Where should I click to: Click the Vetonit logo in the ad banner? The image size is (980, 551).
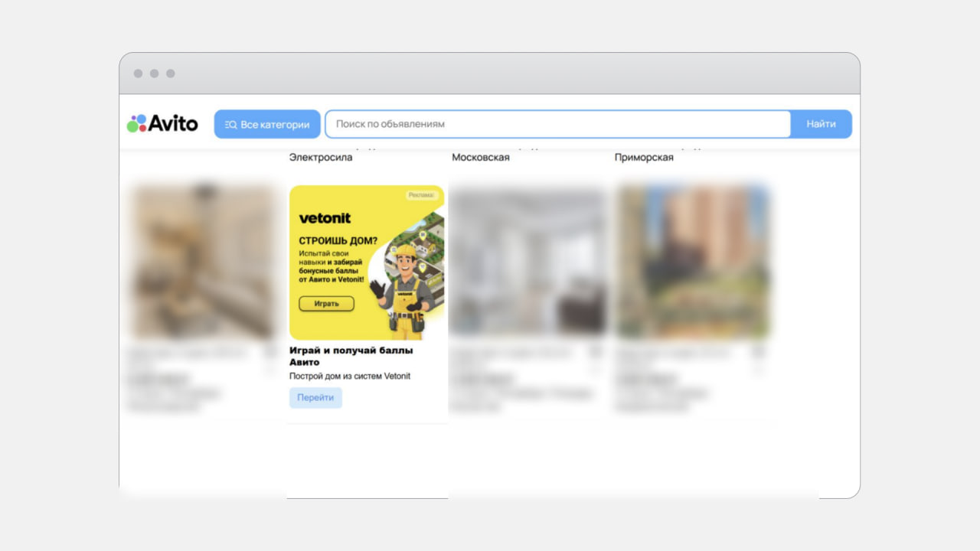(x=325, y=218)
